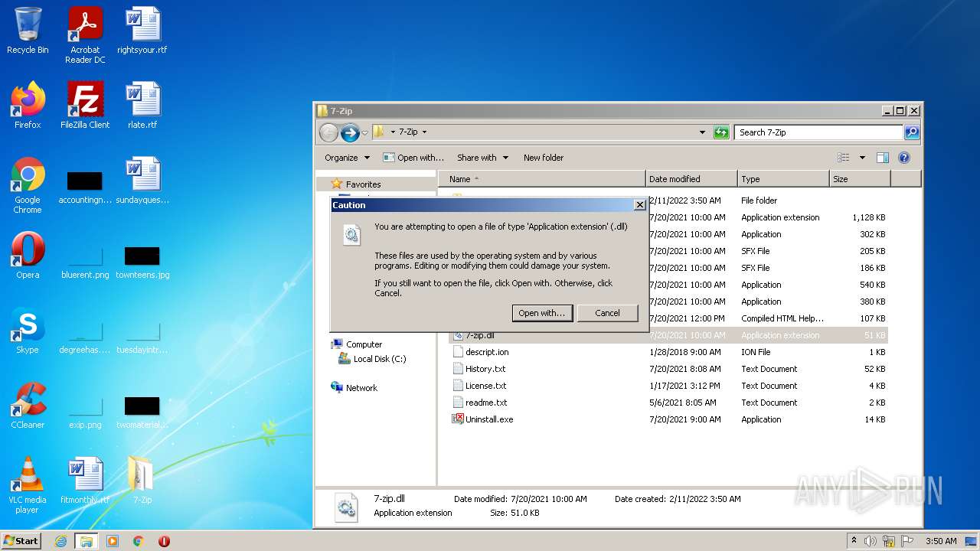Change view using the views icon
Viewport: 980px width, 551px height.
coord(844,158)
